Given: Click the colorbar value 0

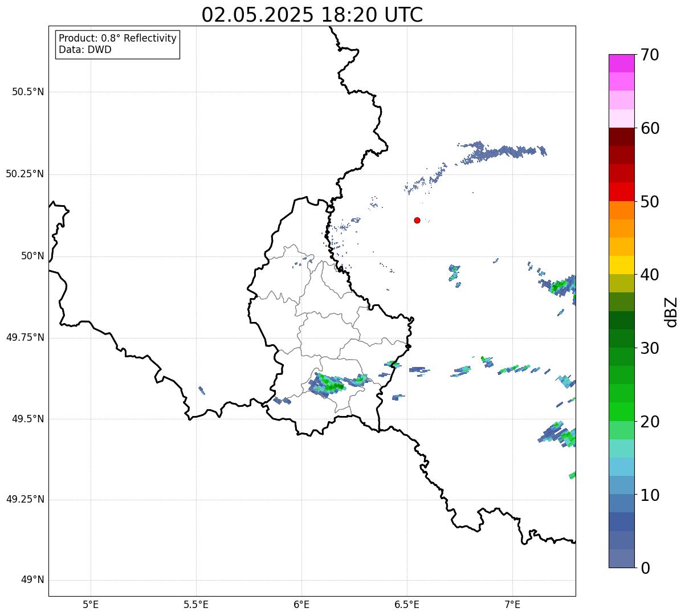Looking at the screenshot, I should pos(645,568).
